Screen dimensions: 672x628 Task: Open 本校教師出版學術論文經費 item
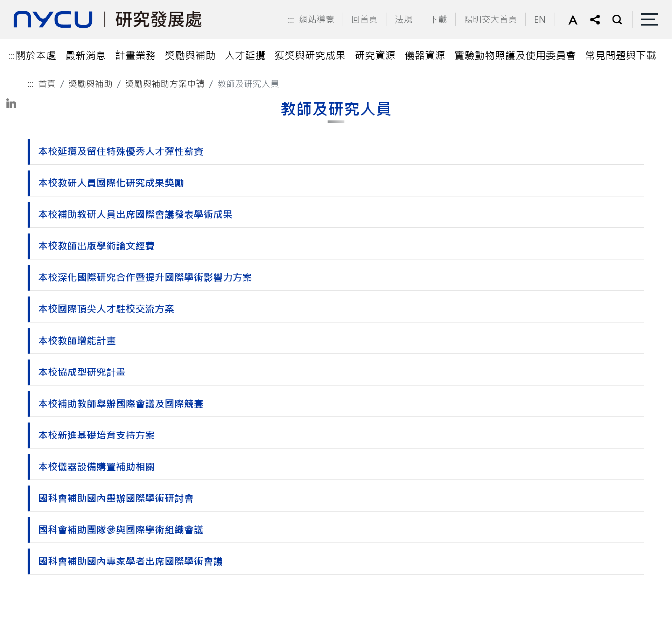coord(97,246)
